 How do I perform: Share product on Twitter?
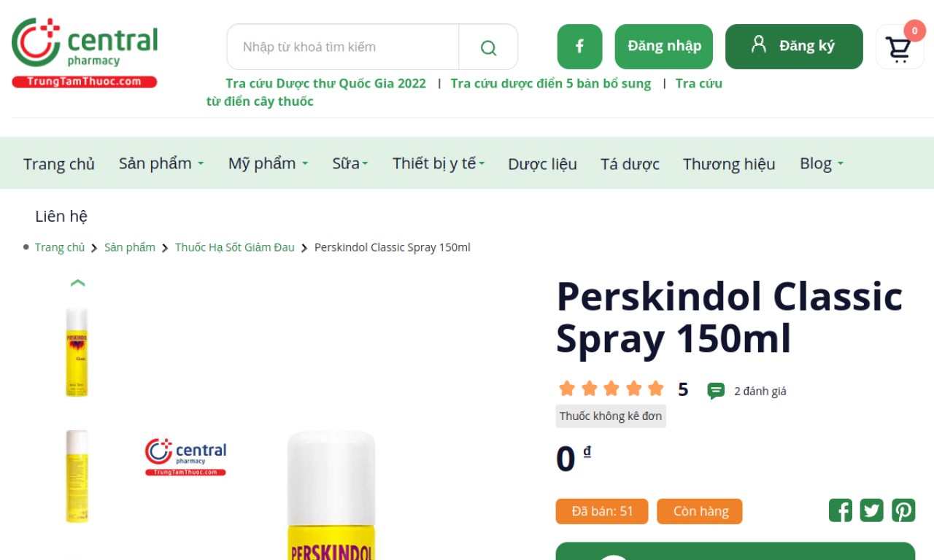tap(872, 510)
